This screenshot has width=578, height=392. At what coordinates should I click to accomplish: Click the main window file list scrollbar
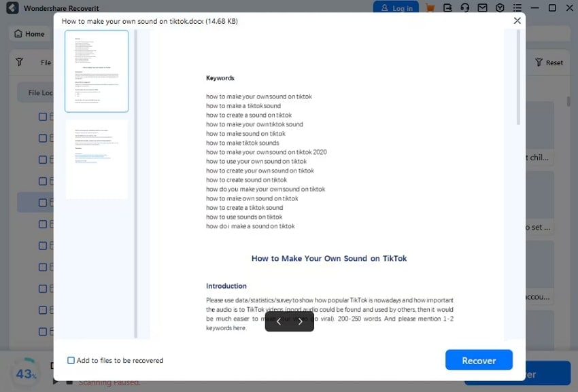[x=568, y=101]
